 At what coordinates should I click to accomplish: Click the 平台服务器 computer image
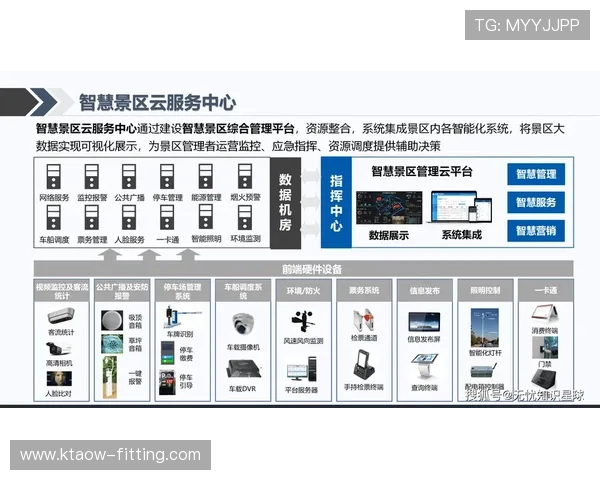302,369
